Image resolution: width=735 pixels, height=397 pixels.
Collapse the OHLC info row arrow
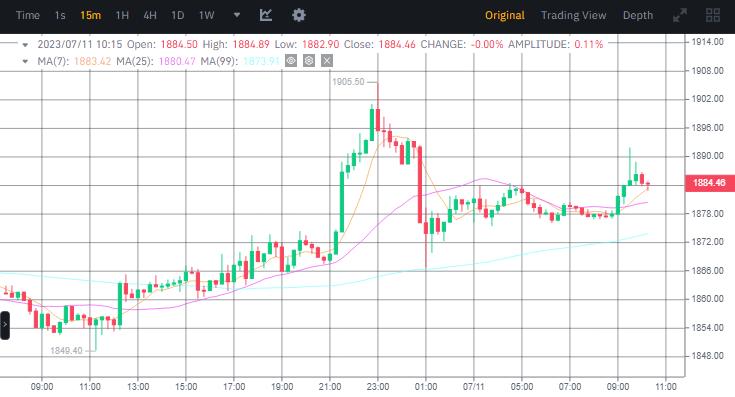(25, 45)
